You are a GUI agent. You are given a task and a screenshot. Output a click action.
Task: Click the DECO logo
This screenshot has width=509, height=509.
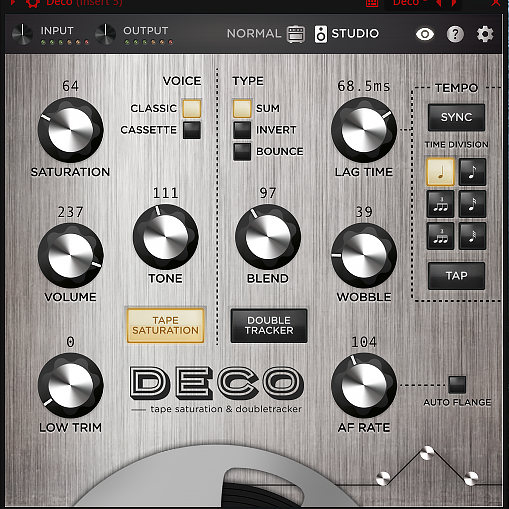click(x=217, y=383)
